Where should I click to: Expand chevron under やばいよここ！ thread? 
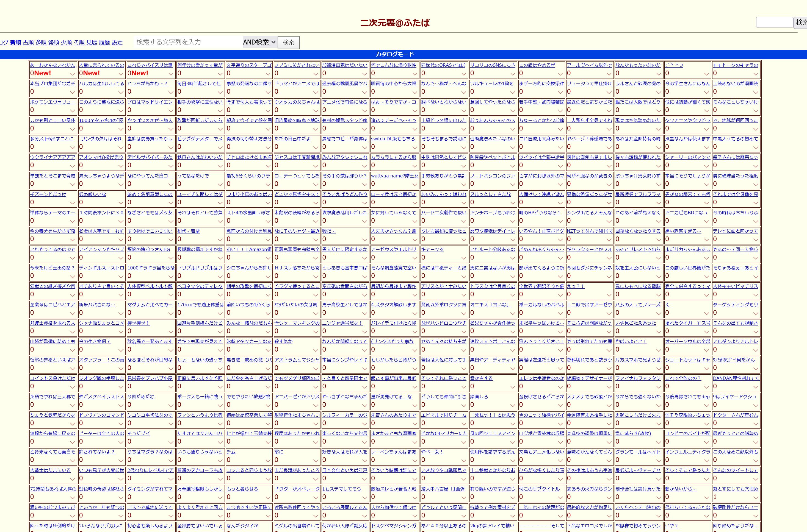pos(658,350)
